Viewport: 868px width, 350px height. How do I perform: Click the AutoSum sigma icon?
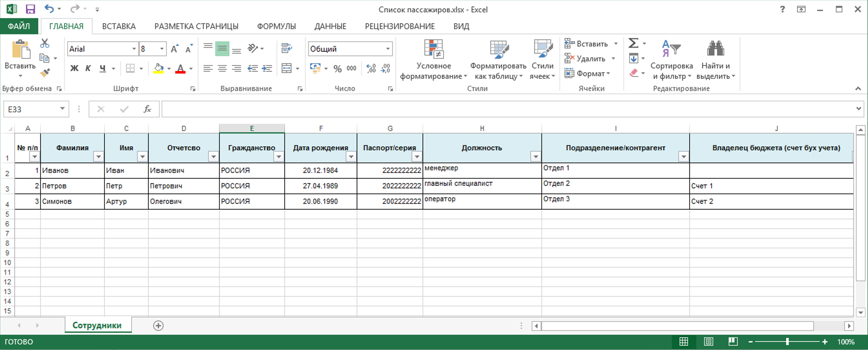pos(633,44)
